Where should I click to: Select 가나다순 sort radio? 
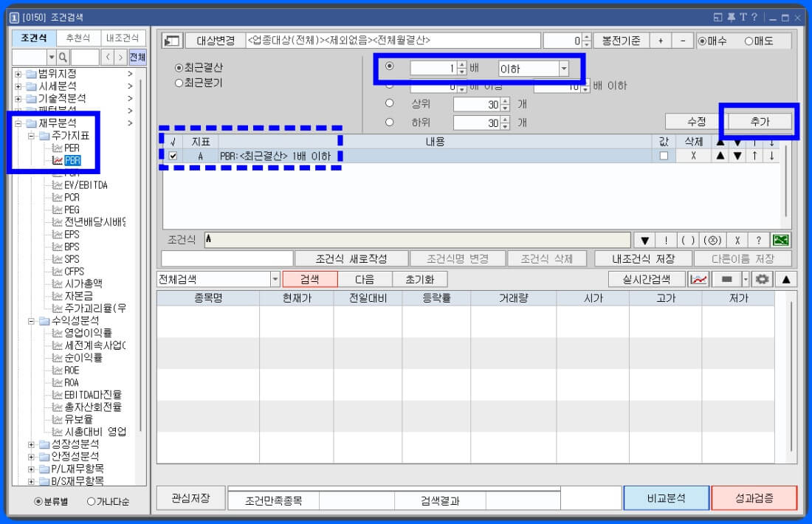(91, 501)
